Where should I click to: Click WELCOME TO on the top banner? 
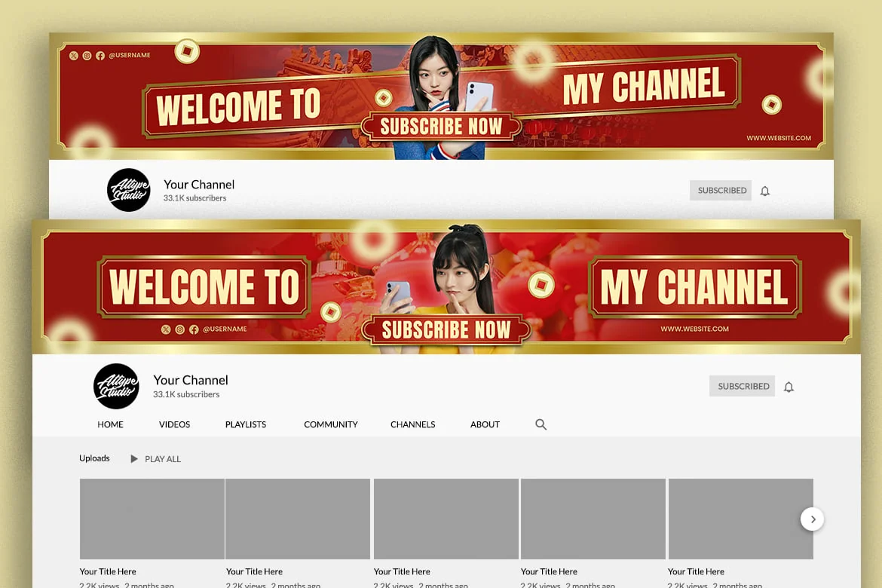click(x=238, y=106)
